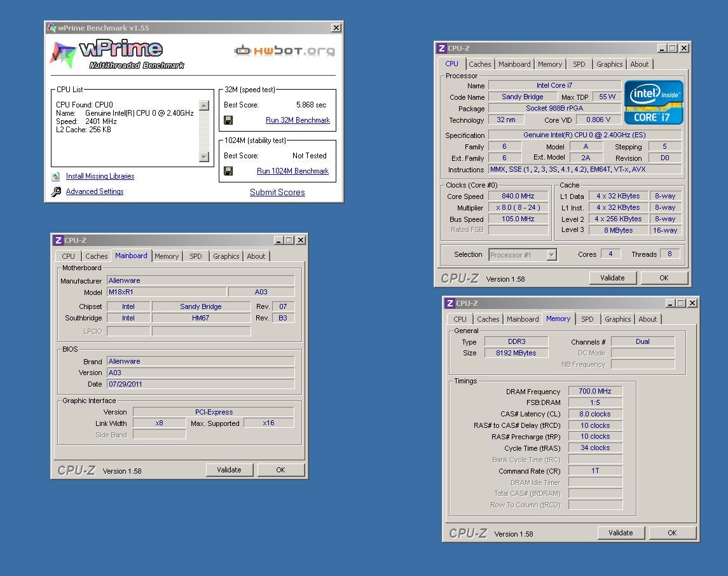Open Caches tab in Memory window
The image size is (728, 576).
(488, 319)
